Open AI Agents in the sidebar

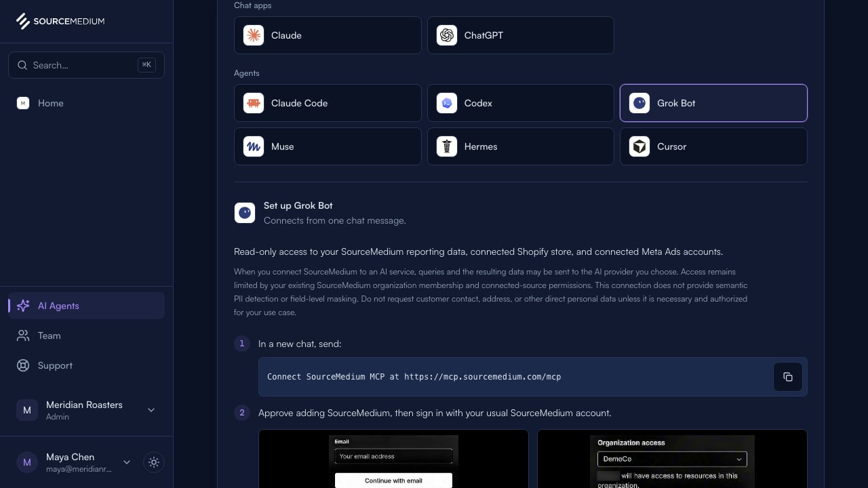pyautogui.click(x=86, y=306)
